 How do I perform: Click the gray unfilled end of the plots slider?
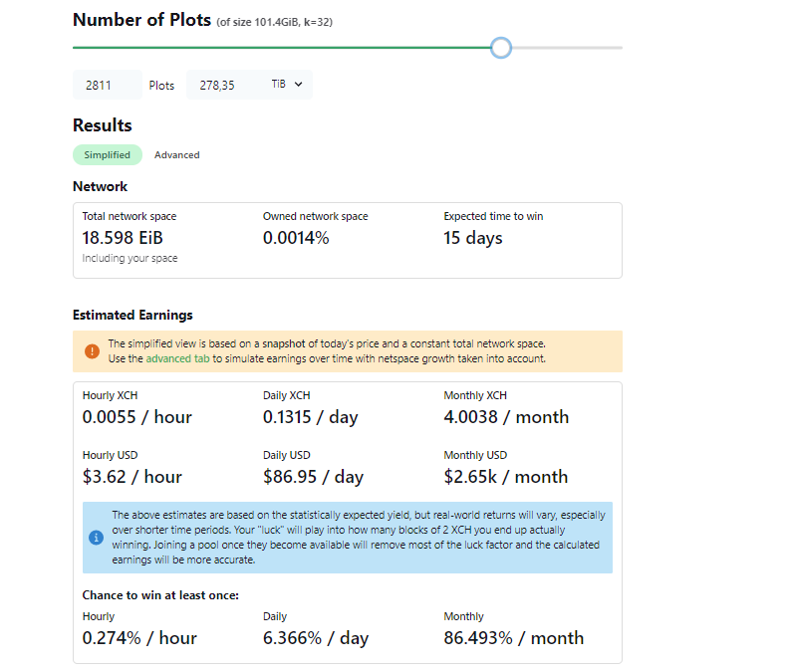point(568,48)
